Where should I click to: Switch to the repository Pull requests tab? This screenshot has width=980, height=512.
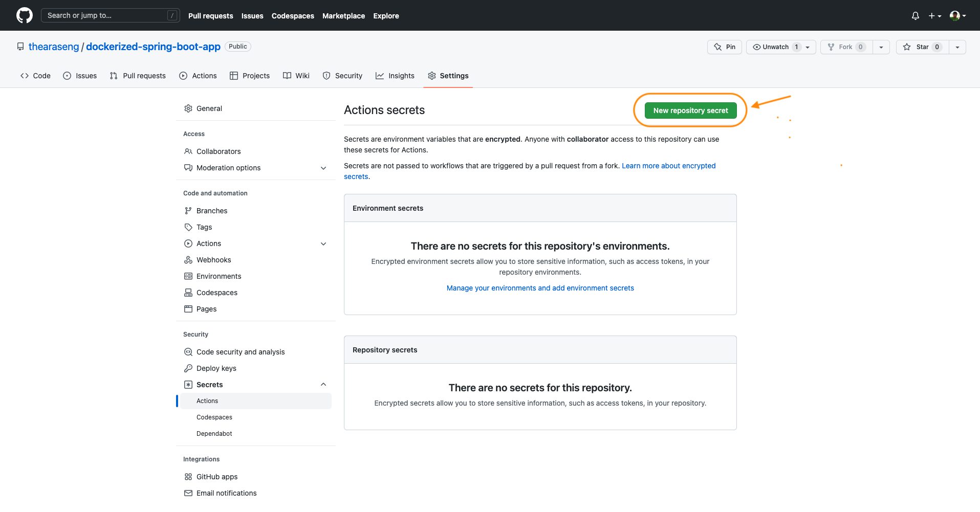pyautogui.click(x=138, y=76)
